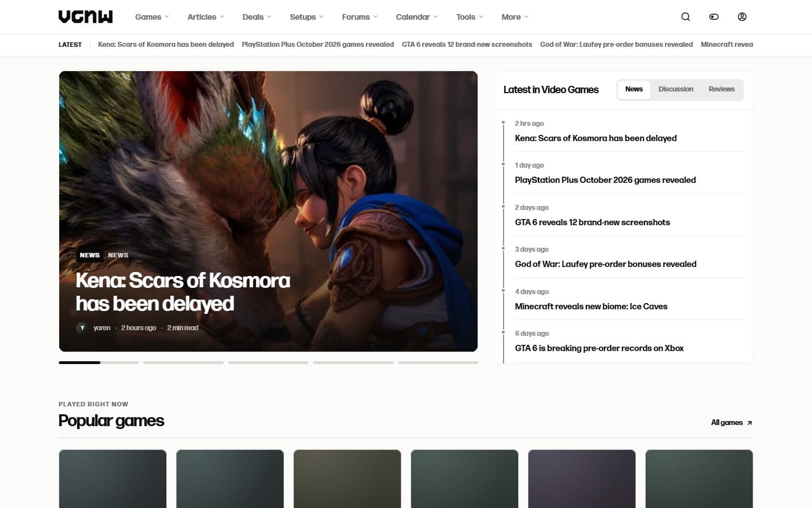The height and width of the screenshot is (508, 812).
Task: Open sidebar story PlayStation Plus October 2026 games
Action: [x=605, y=180]
